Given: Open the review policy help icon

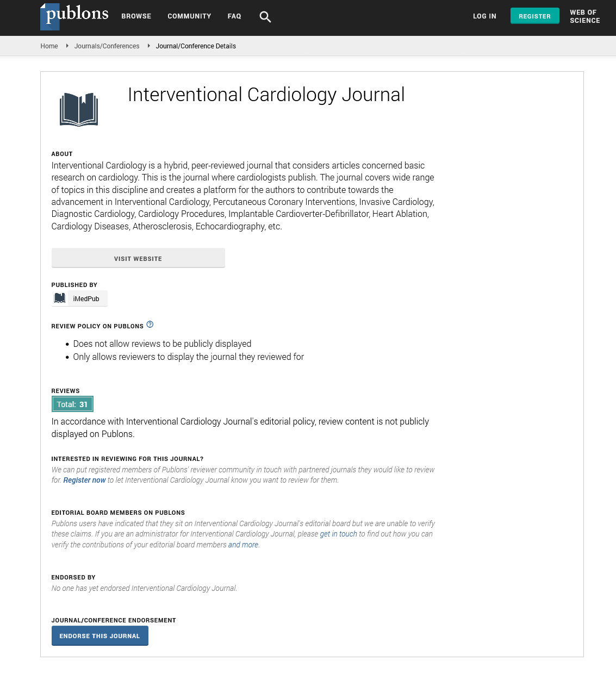Looking at the screenshot, I should (x=150, y=325).
